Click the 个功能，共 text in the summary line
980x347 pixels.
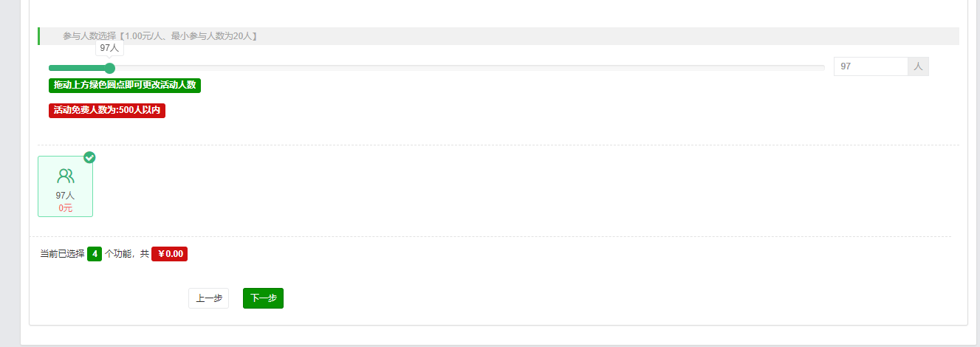127,254
